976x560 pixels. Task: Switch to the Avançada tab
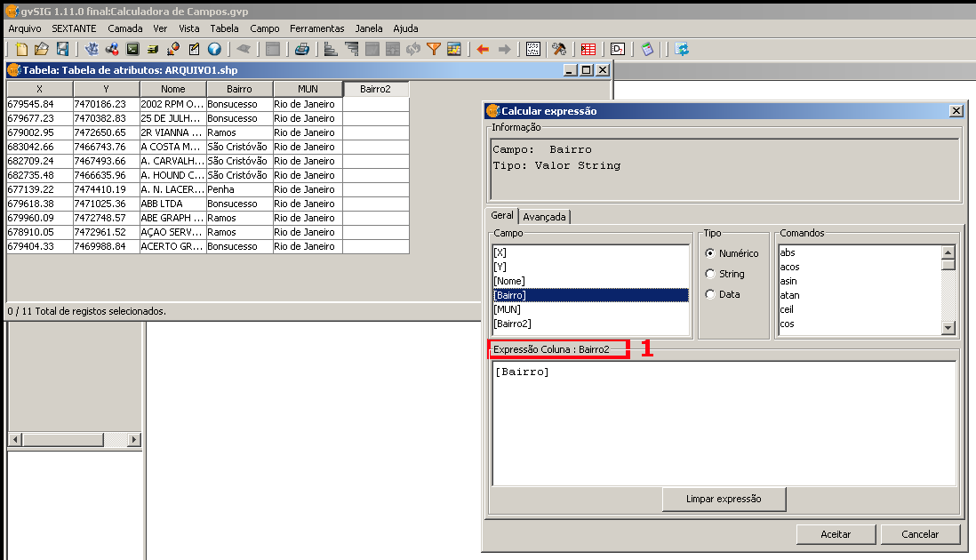point(544,217)
